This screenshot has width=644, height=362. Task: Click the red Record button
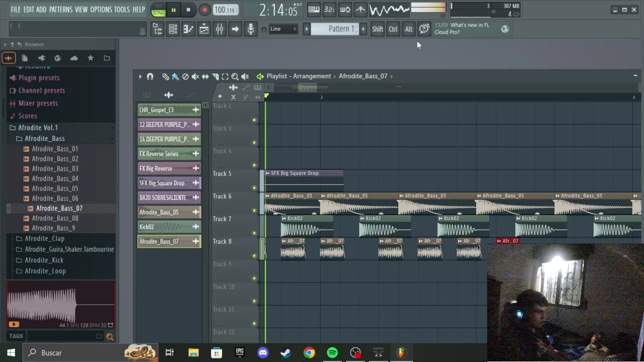coord(204,10)
